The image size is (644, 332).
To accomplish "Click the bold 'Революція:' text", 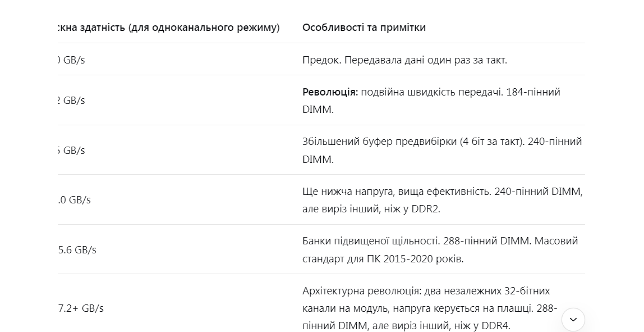I will (330, 92).
